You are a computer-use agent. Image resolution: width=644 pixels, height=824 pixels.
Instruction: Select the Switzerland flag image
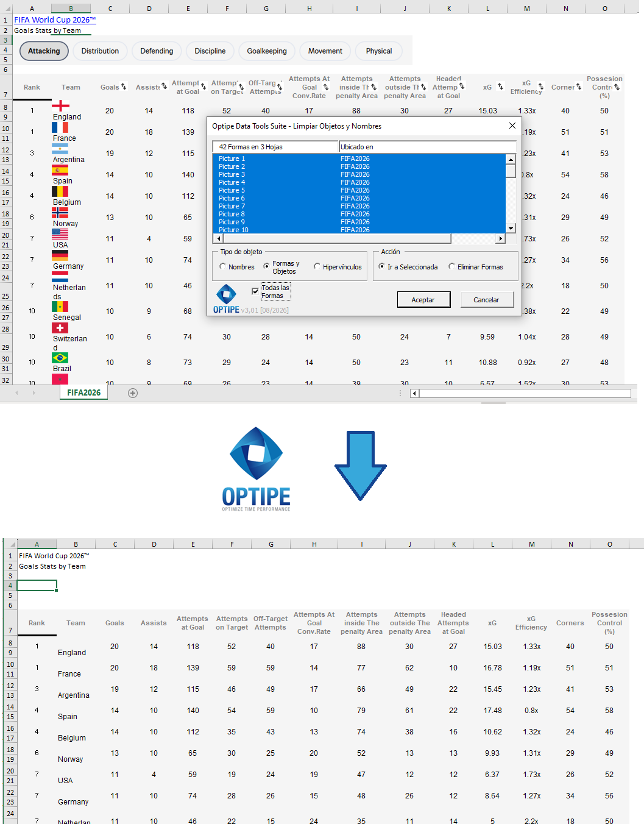(60, 328)
